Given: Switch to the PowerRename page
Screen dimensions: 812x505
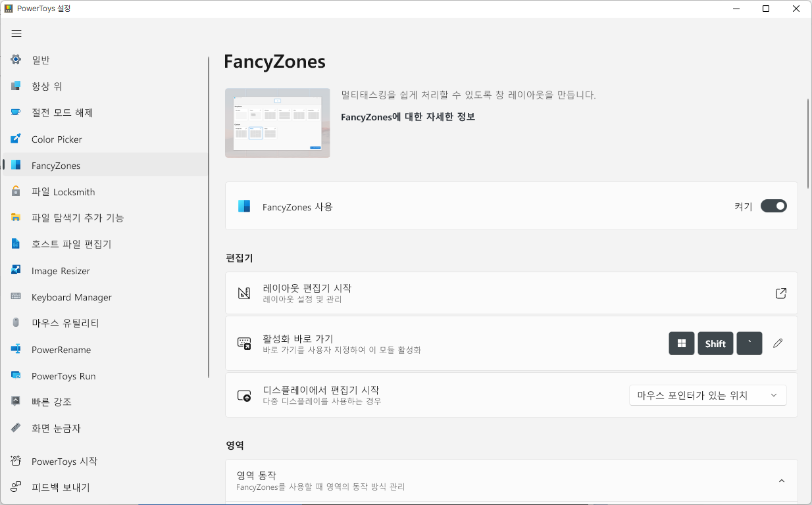Looking at the screenshot, I should click(105, 349).
